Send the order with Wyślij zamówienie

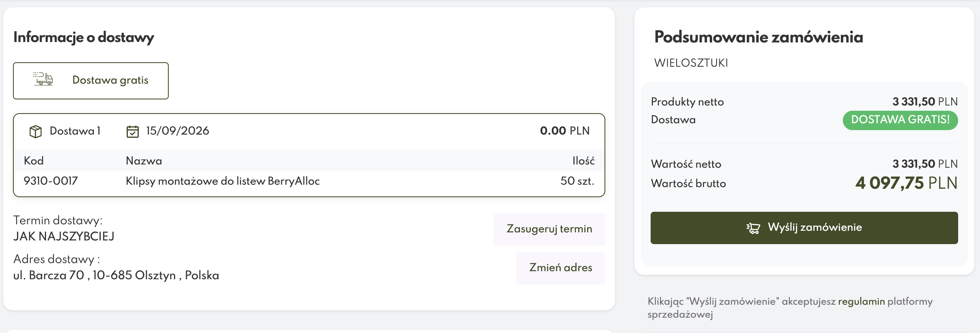(x=804, y=228)
